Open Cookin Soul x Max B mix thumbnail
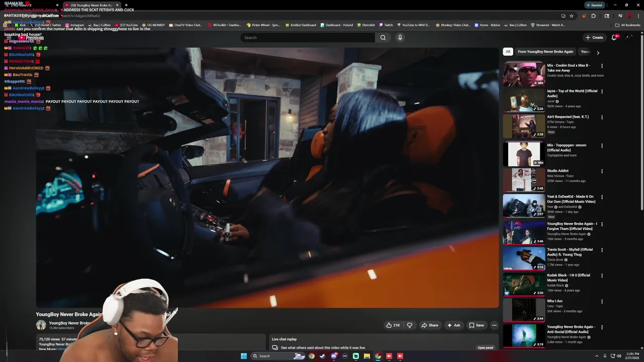644x362 pixels. pyautogui.click(x=524, y=74)
